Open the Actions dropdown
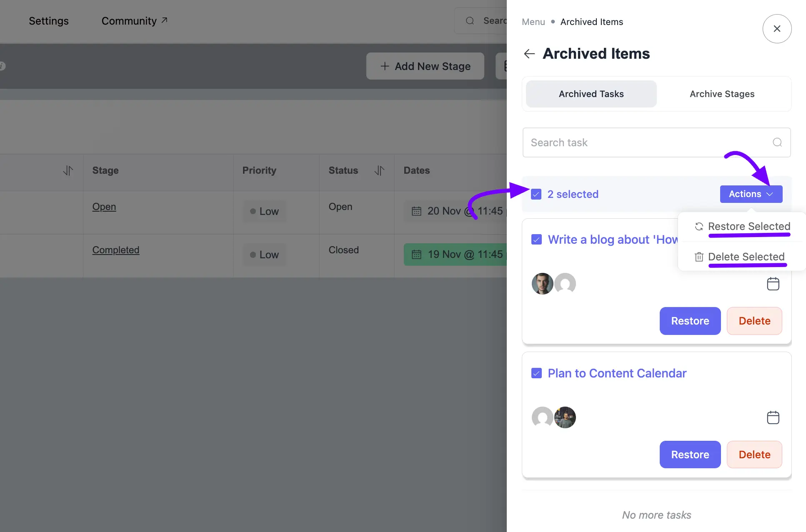 [x=751, y=194]
